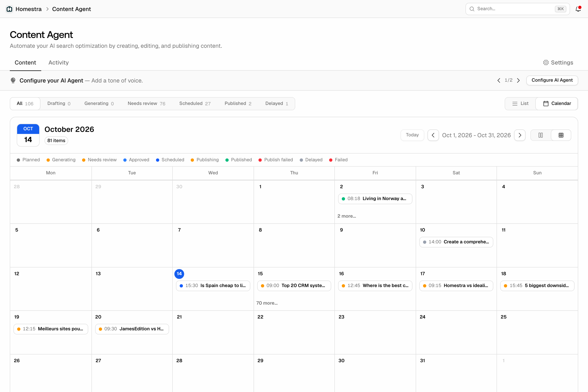Focus the Search input field

(518, 9)
